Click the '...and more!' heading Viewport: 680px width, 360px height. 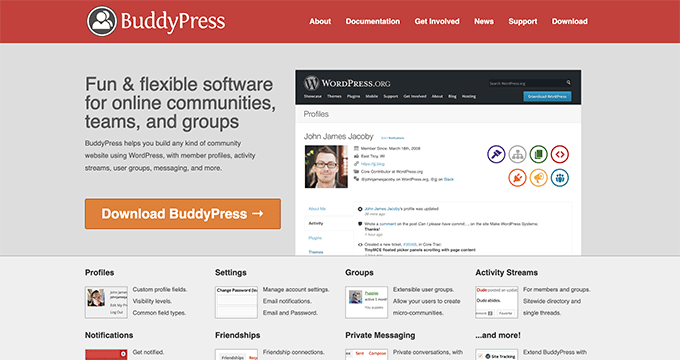(x=498, y=335)
